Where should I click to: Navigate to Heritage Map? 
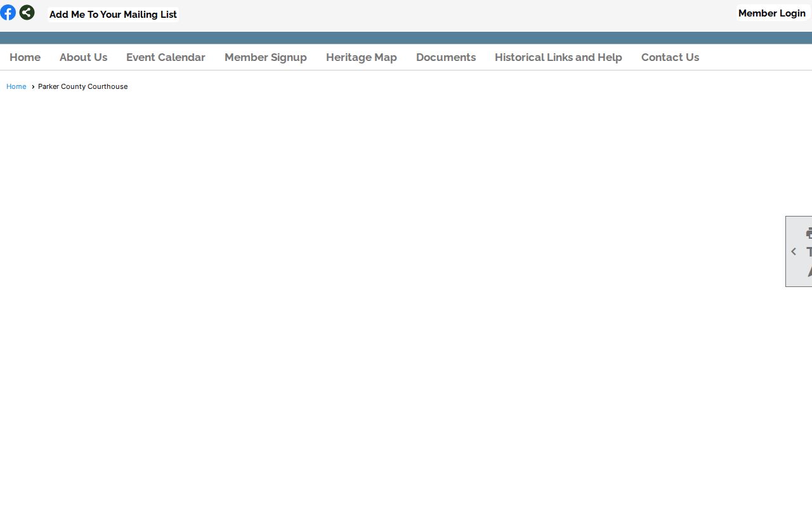click(362, 57)
